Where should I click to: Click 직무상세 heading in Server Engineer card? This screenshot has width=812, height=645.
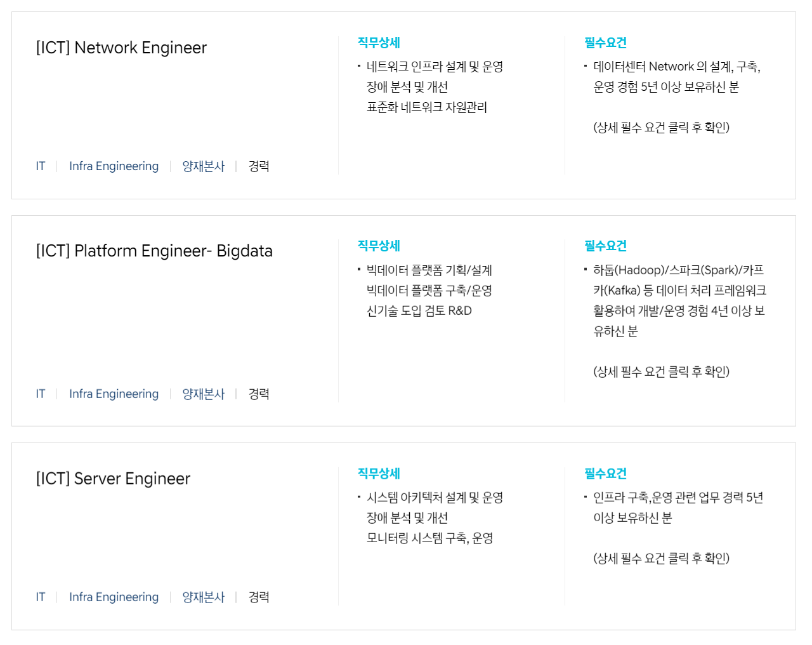coord(379,474)
